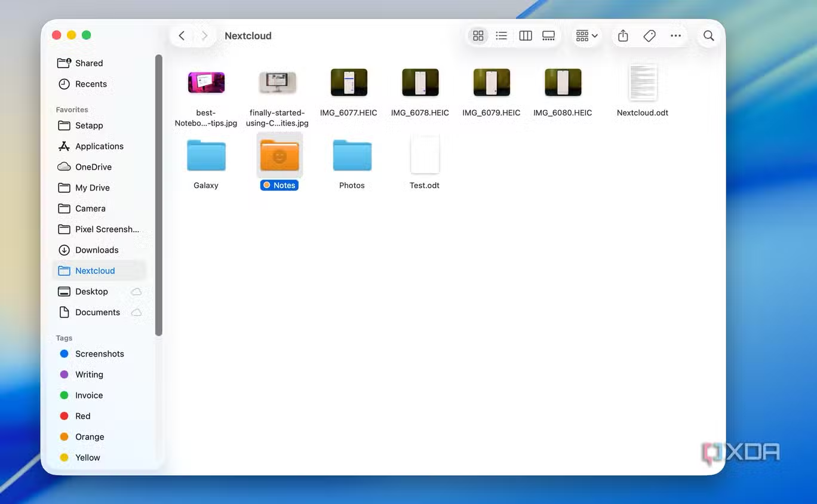Open My Drive in the sidebar
The width and height of the screenshot is (817, 504).
click(x=99, y=188)
